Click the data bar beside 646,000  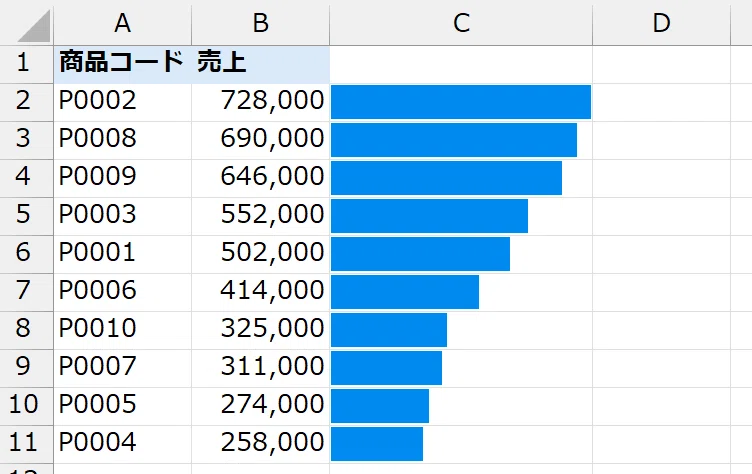pos(446,178)
